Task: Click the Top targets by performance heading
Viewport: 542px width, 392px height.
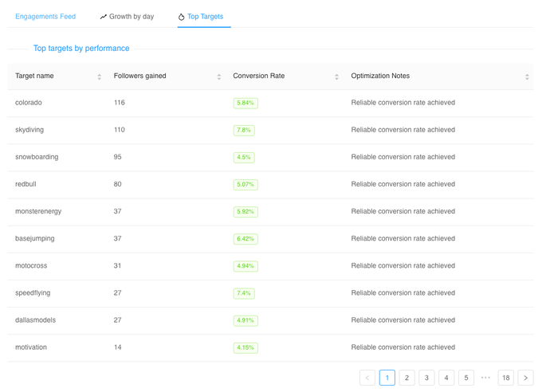Action: point(81,49)
